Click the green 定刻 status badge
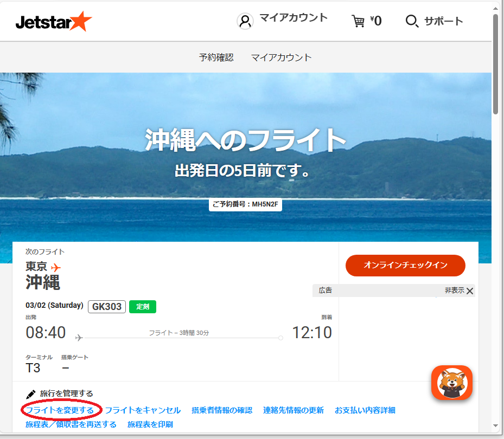The height and width of the screenshot is (439, 504). coord(143,307)
